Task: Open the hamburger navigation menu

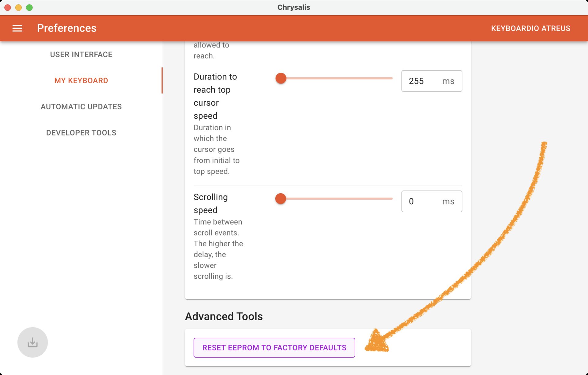Action: [x=17, y=28]
